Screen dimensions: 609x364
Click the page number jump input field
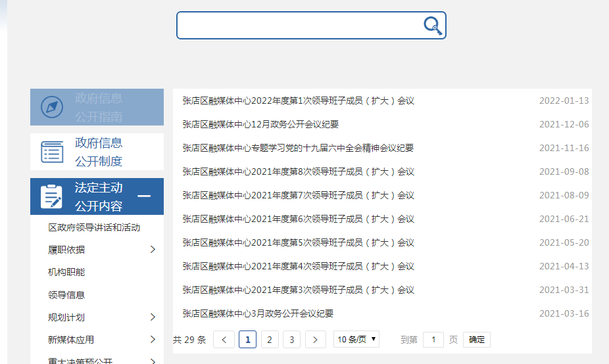click(x=433, y=340)
